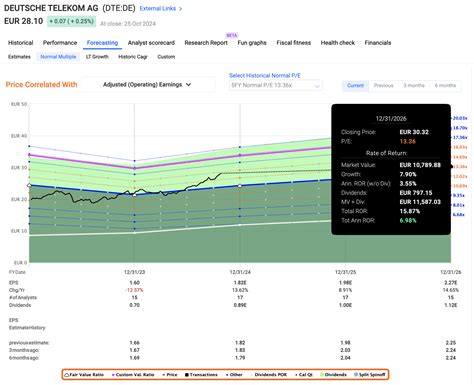This screenshot has width=474, height=385.
Task: Click the EUR 28.10 share price
Action: (24, 21)
